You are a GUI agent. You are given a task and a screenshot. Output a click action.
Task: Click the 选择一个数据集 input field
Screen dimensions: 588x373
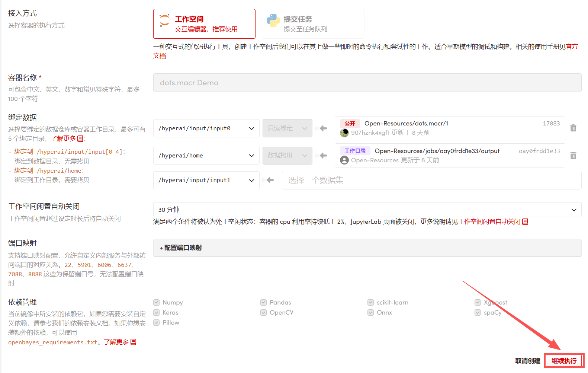click(431, 180)
